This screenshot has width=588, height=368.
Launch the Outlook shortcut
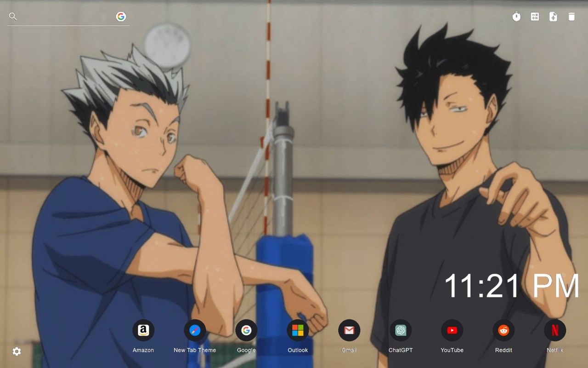click(298, 330)
